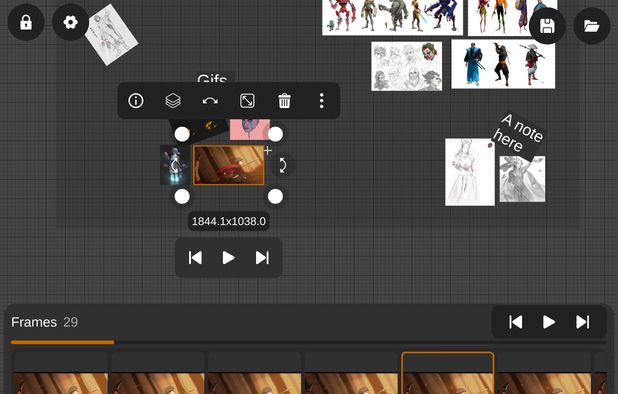Viewport: 618px width, 394px height.
Task: Click the flip arrows icon in toolbar
Action: (210, 101)
